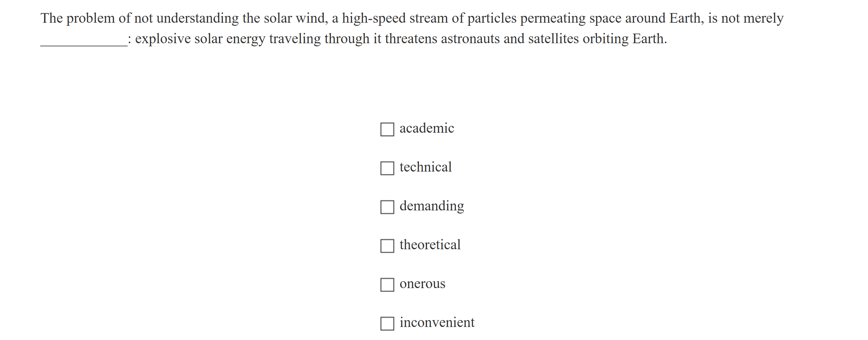This screenshot has height=340, width=868.
Task: Select the 'demanding' checkbox
Action: (387, 207)
